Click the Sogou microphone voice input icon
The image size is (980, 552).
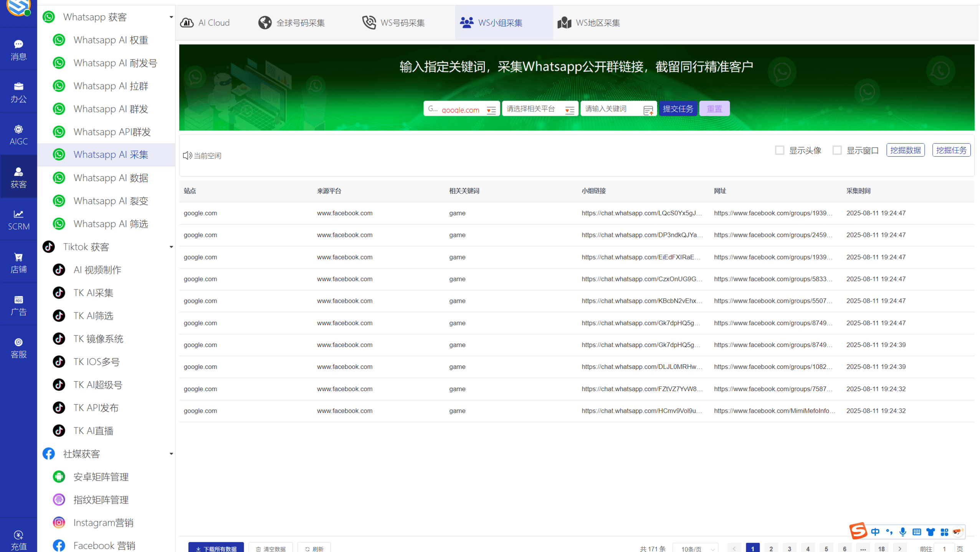click(x=903, y=532)
